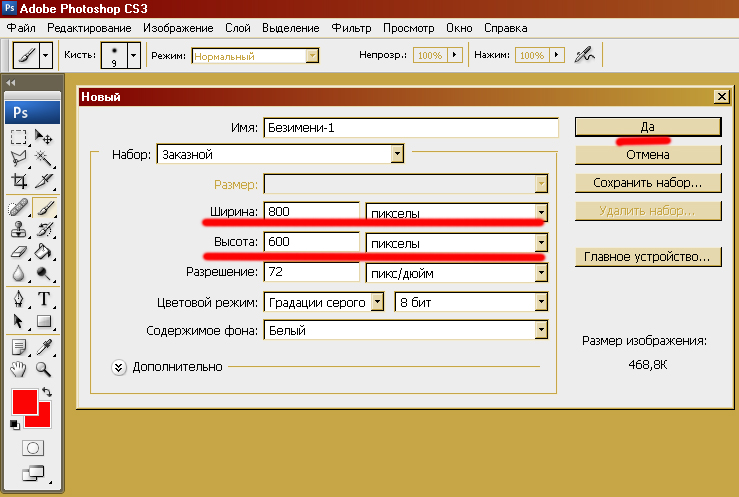Select the Eyedropper tool
The width and height of the screenshot is (739, 497).
coord(44,348)
